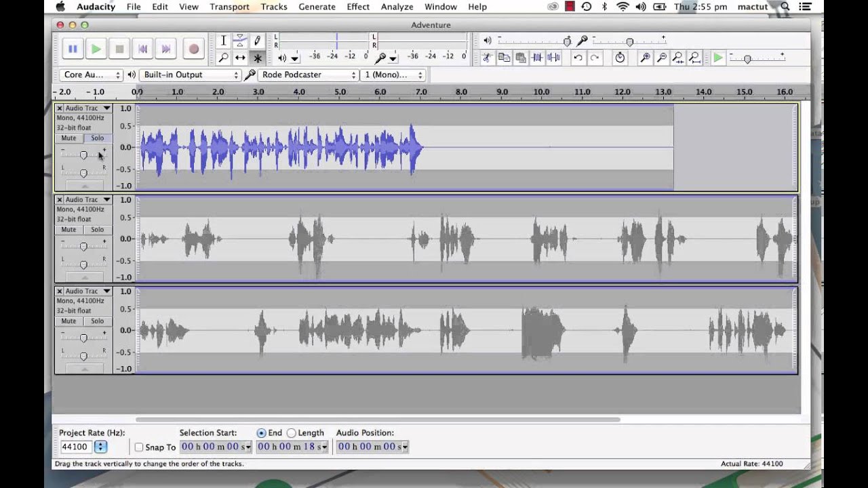Click the Copy icon in edit toolbar
Screen dimensions: 868x488
(x=504, y=58)
